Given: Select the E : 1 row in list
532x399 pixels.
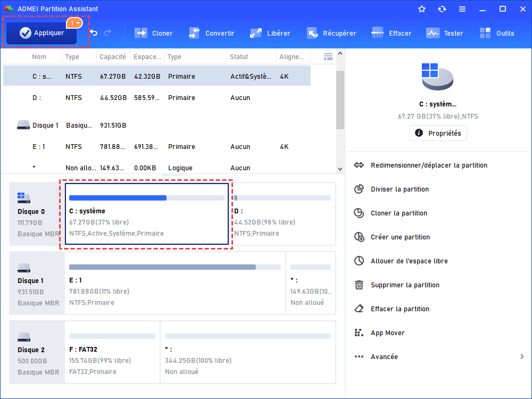Looking at the screenshot, I should point(157,147).
